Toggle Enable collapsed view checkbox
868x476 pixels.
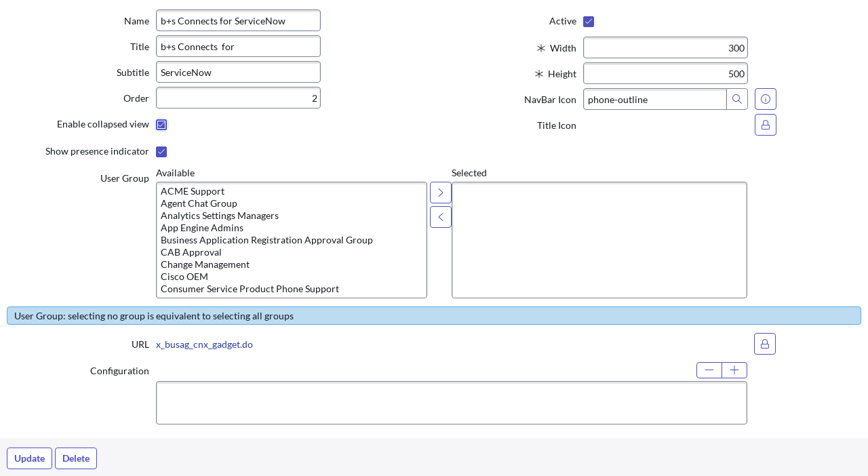[x=161, y=125]
